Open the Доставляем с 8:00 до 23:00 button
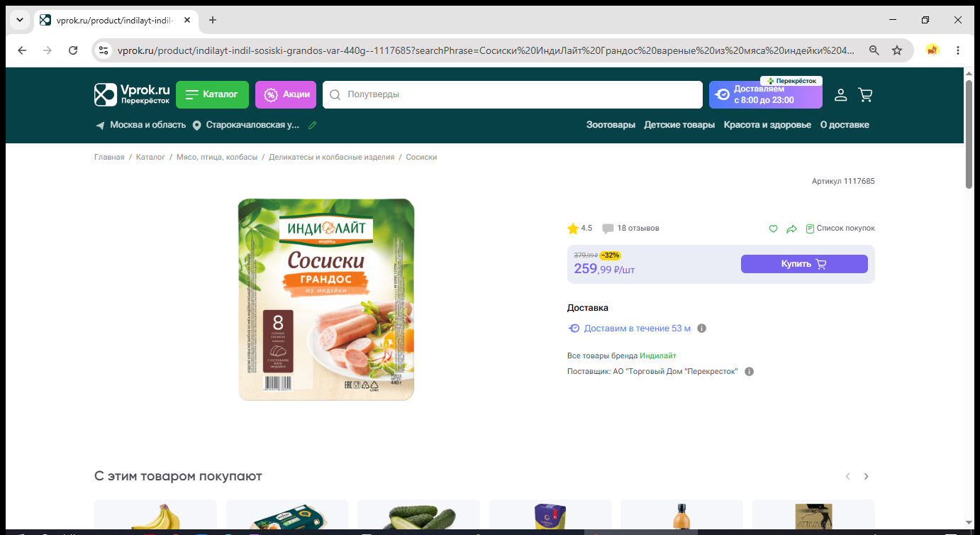980x535 pixels. [x=766, y=94]
